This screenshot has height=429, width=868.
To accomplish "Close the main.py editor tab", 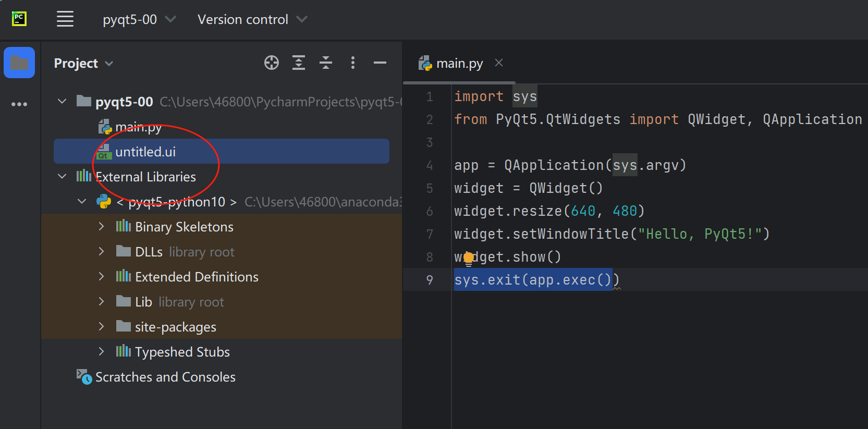I will tap(499, 63).
